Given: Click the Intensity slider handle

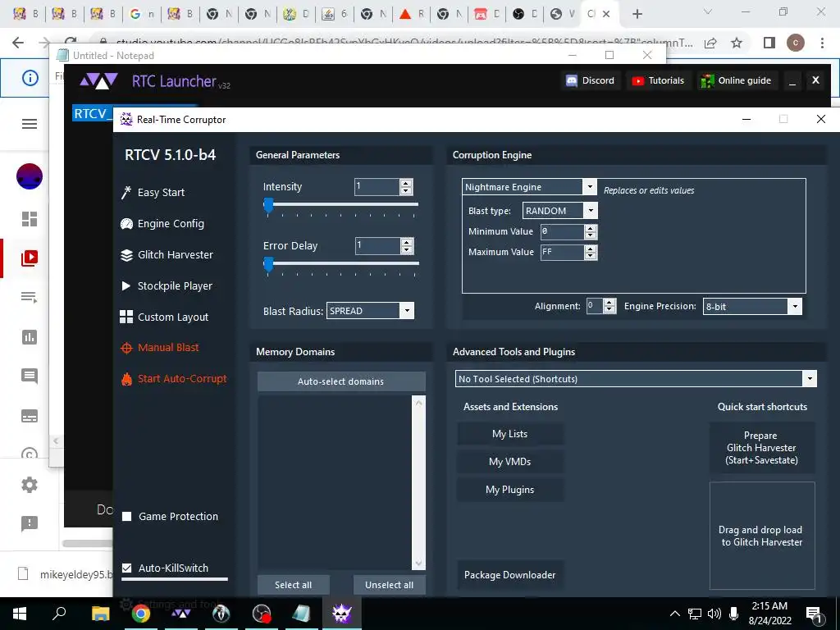Looking at the screenshot, I should tap(268, 205).
